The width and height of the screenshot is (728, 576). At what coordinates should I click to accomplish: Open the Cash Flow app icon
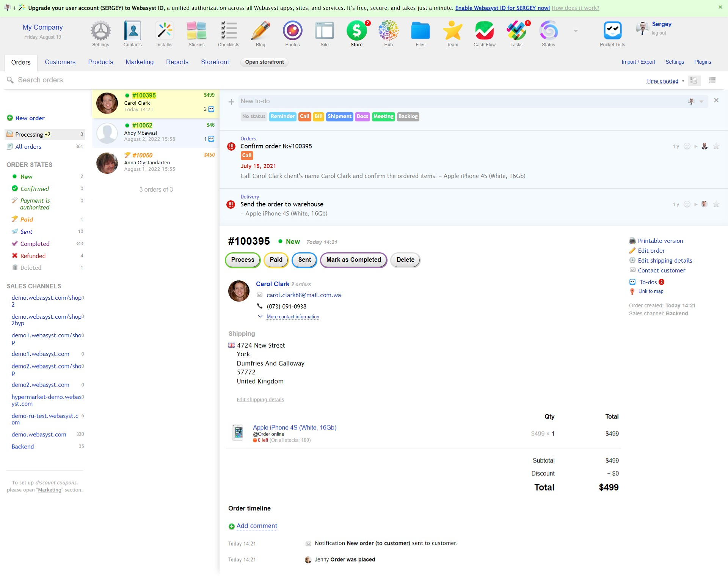point(484,31)
